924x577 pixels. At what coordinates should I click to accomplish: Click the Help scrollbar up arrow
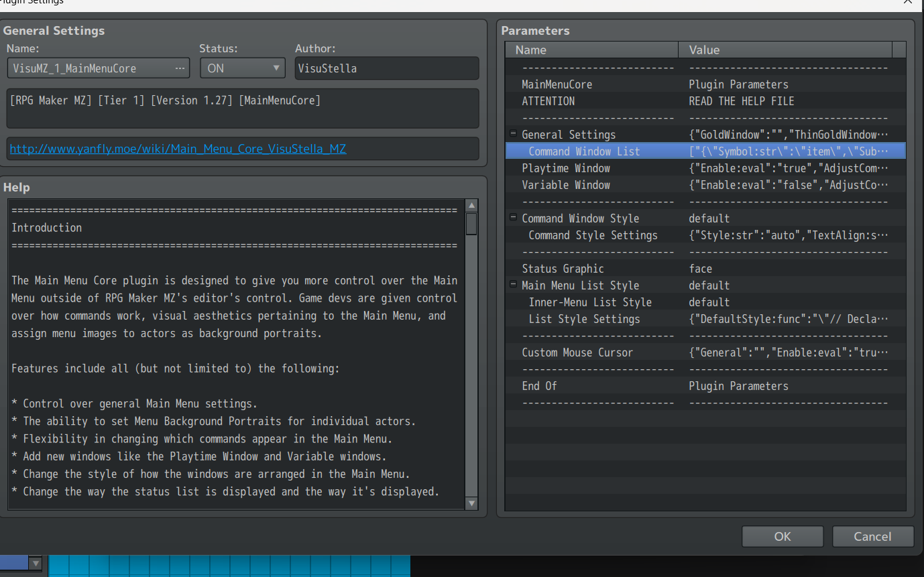471,206
